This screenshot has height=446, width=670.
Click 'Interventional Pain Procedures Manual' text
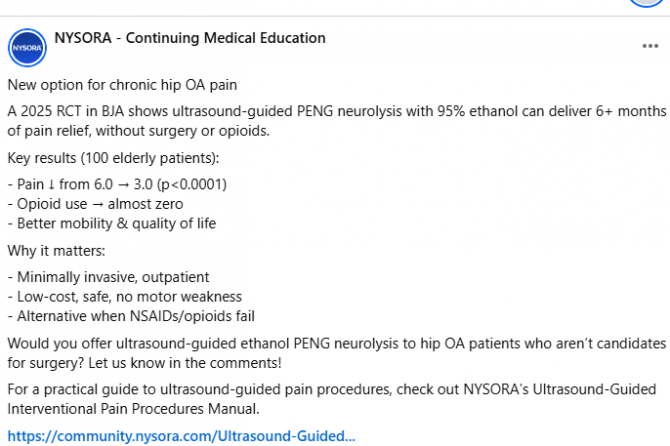(x=133, y=409)
